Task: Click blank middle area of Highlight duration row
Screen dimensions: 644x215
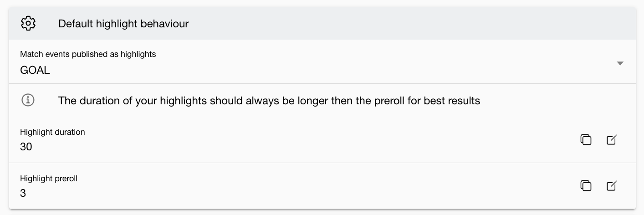Action: tap(319, 139)
